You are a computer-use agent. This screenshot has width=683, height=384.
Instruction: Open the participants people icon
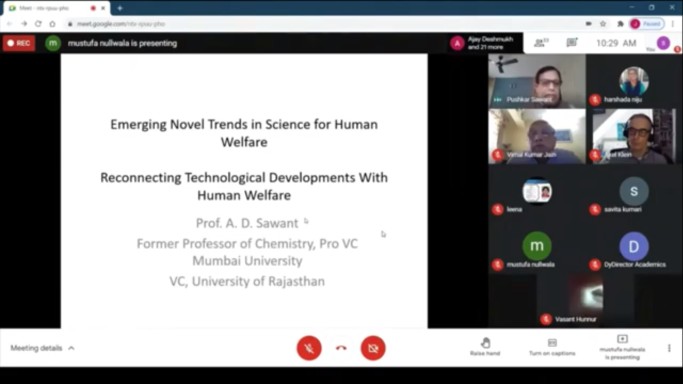point(541,43)
